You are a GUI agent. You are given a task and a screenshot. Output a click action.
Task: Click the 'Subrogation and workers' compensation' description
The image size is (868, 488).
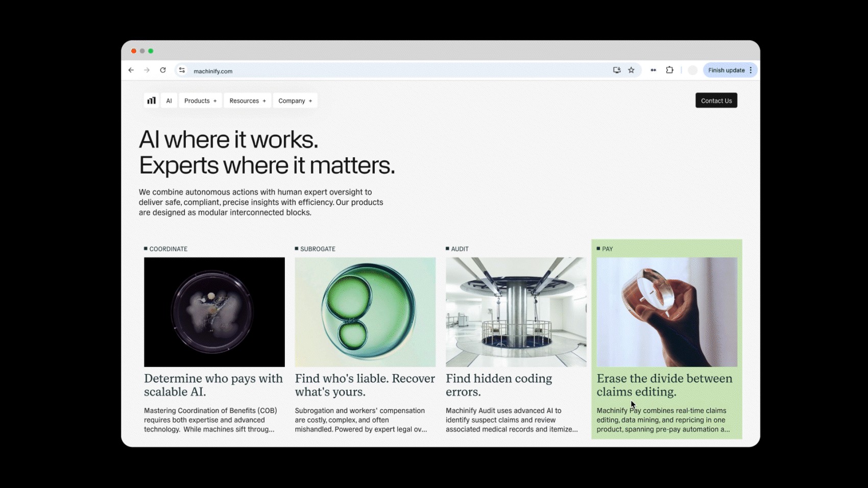point(361,420)
